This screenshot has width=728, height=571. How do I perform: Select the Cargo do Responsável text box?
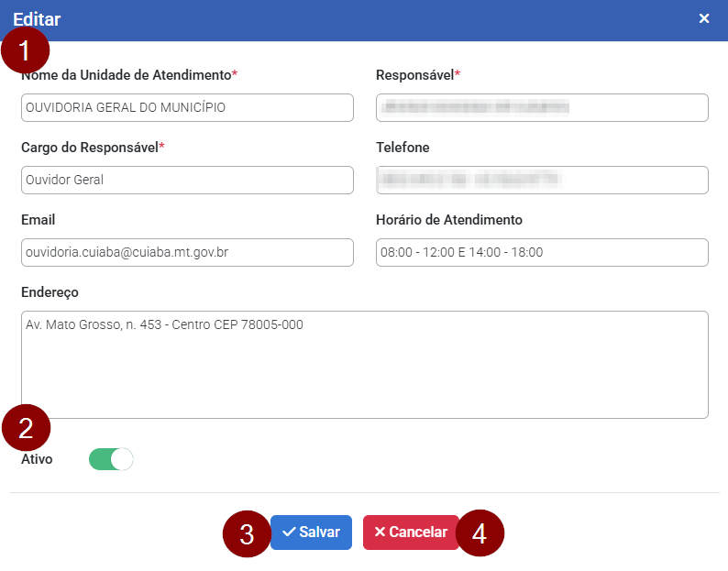point(187,180)
